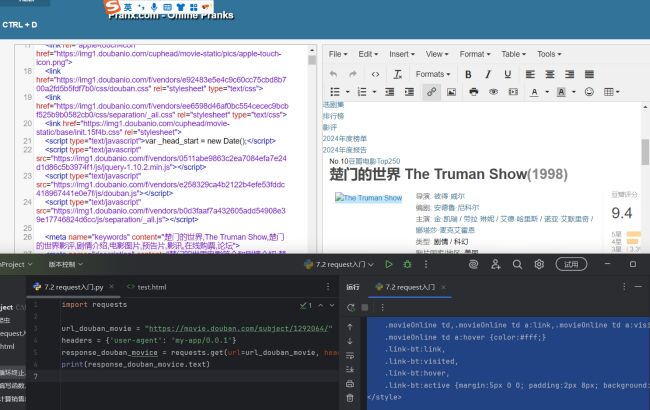The width and height of the screenshot is (650, 410).
Task: Toggle Underline formatting in the editor
Action: click(507, 74)
